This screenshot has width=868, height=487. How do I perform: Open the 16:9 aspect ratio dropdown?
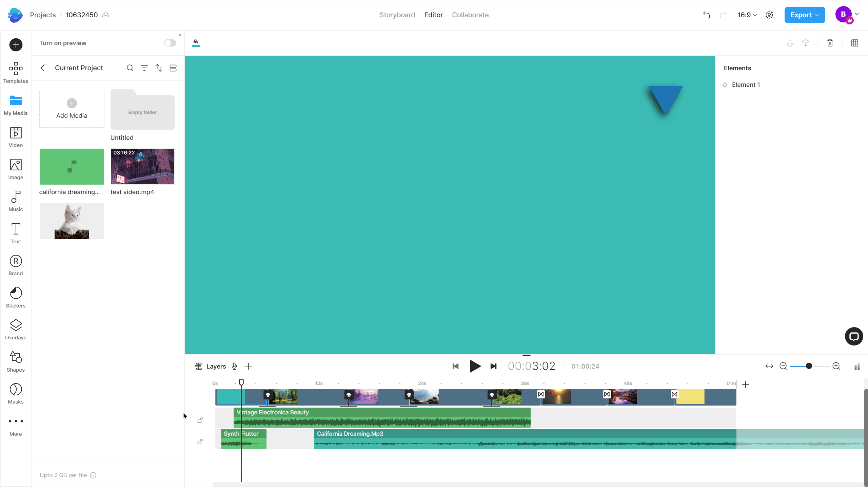[747, 15]
